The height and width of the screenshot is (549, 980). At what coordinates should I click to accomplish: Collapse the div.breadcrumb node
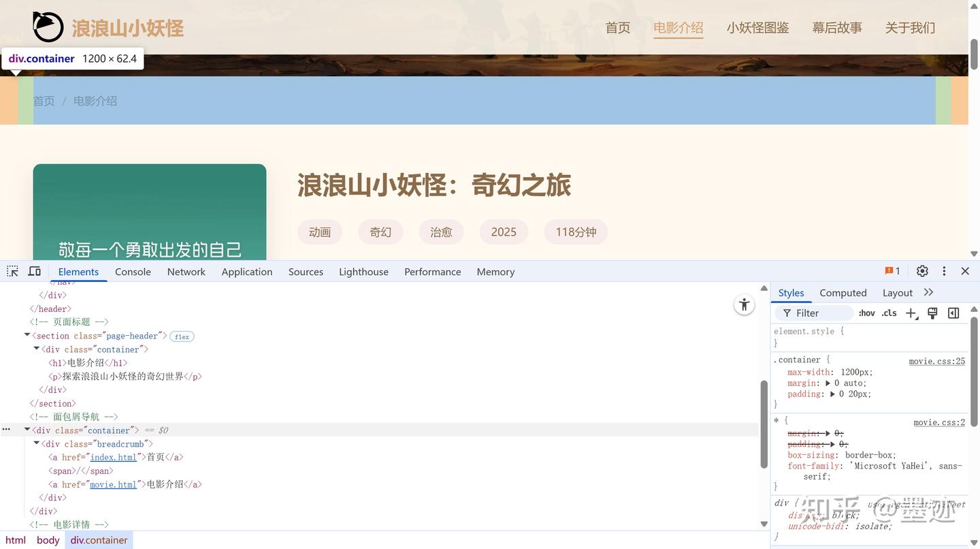pyautogui.click(x=37, y=443)
